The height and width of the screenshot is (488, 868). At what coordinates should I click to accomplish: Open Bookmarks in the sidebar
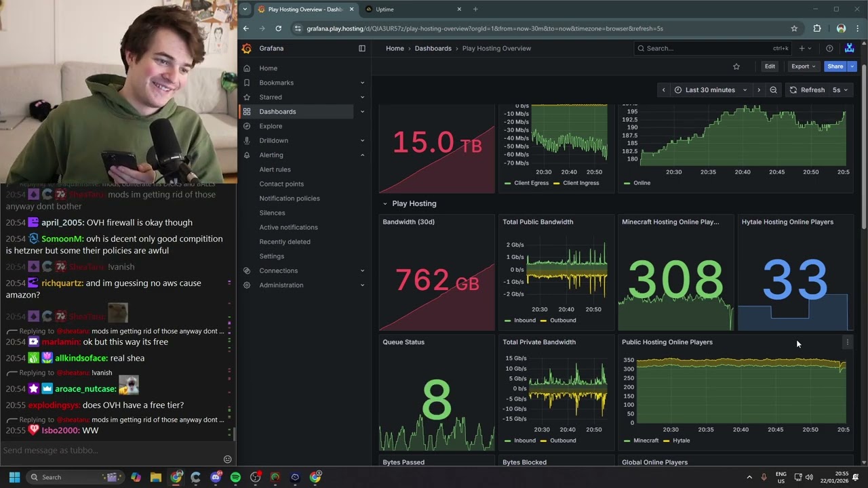pyautogui.click(x=276, y=83)
